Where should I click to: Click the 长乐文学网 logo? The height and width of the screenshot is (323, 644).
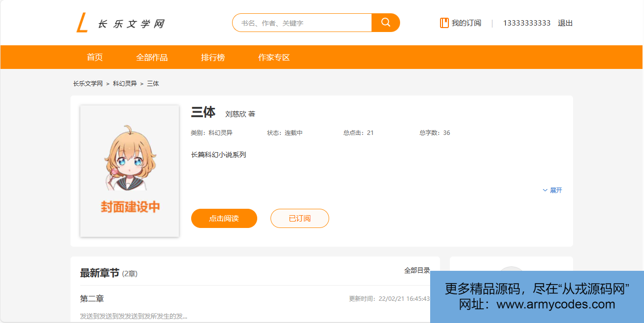pyautogui.click(x=121, y=23)
